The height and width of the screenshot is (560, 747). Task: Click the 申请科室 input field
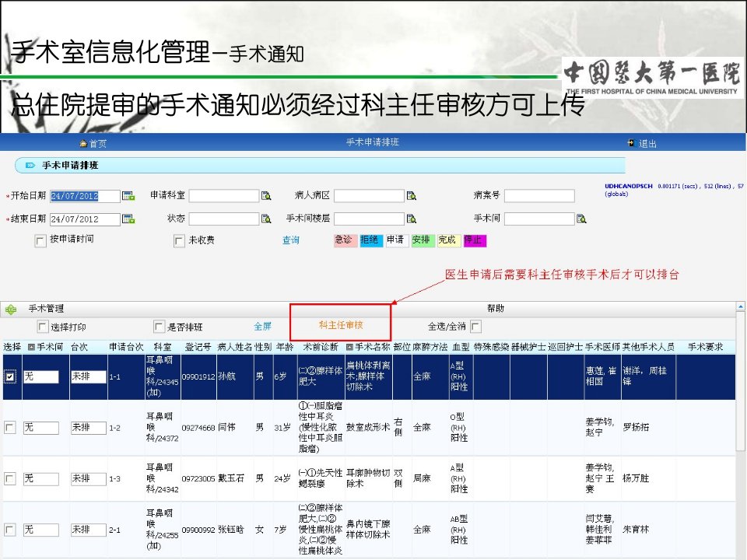(x=224, y=196)
